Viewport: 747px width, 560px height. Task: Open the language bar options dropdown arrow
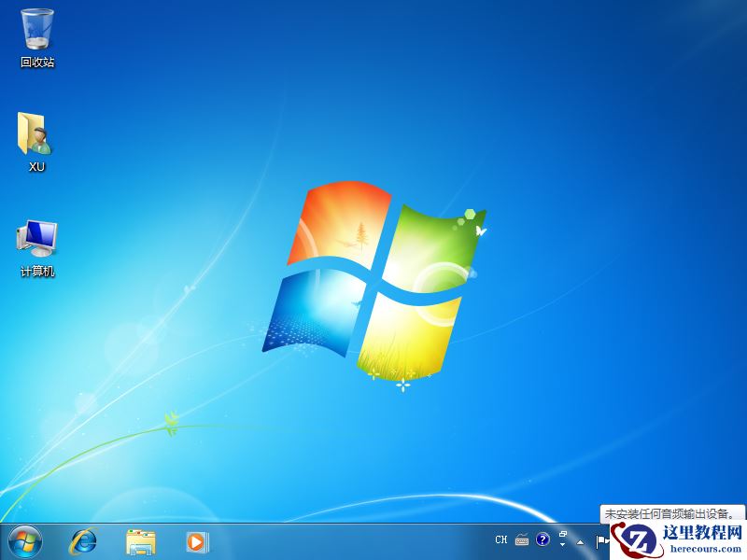562,546
